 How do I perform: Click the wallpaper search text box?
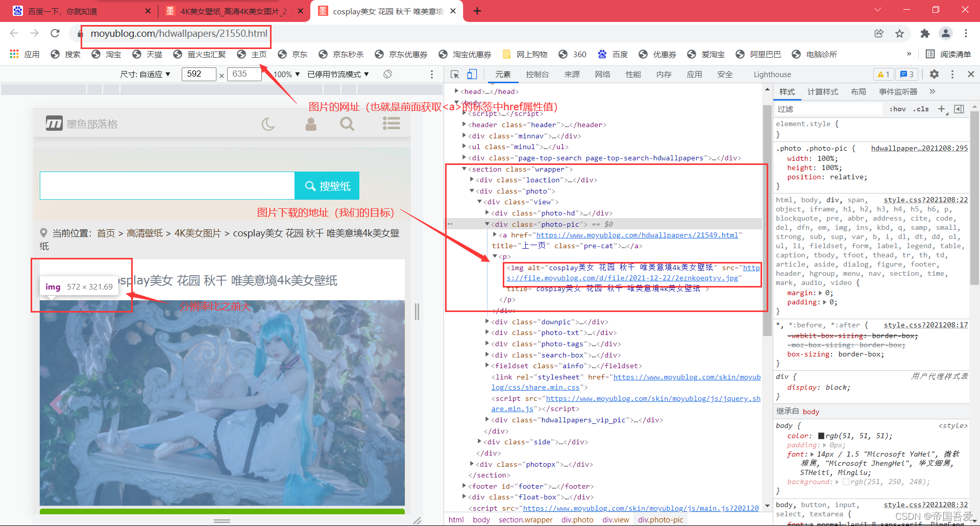coord(167,186)
